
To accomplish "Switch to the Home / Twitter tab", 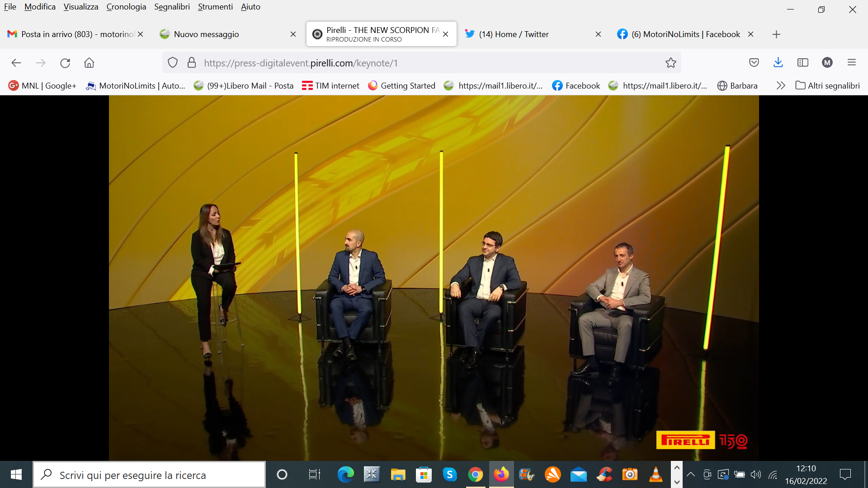I will pyautogui.click(x=514, y=34).
